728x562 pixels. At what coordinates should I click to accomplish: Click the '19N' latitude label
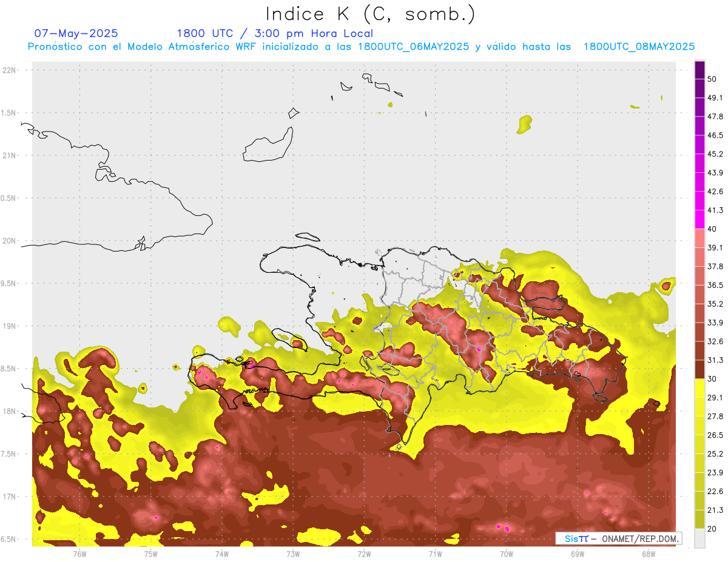tap(10, 326)
